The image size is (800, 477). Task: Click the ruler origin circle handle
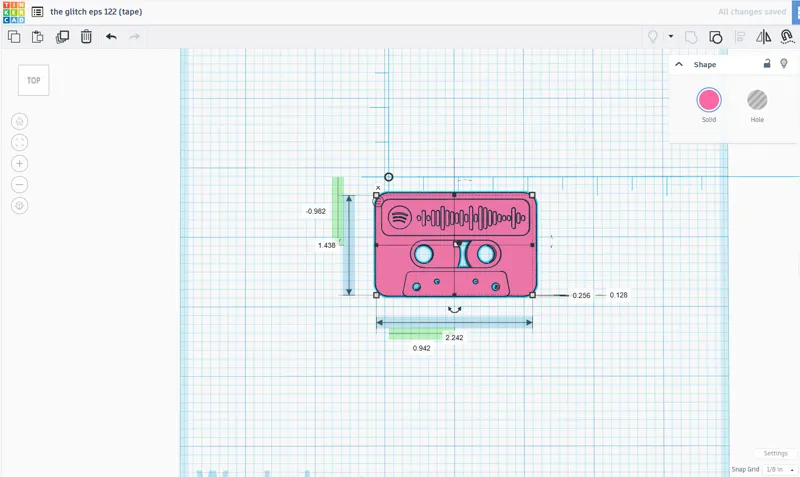(389, 177)
